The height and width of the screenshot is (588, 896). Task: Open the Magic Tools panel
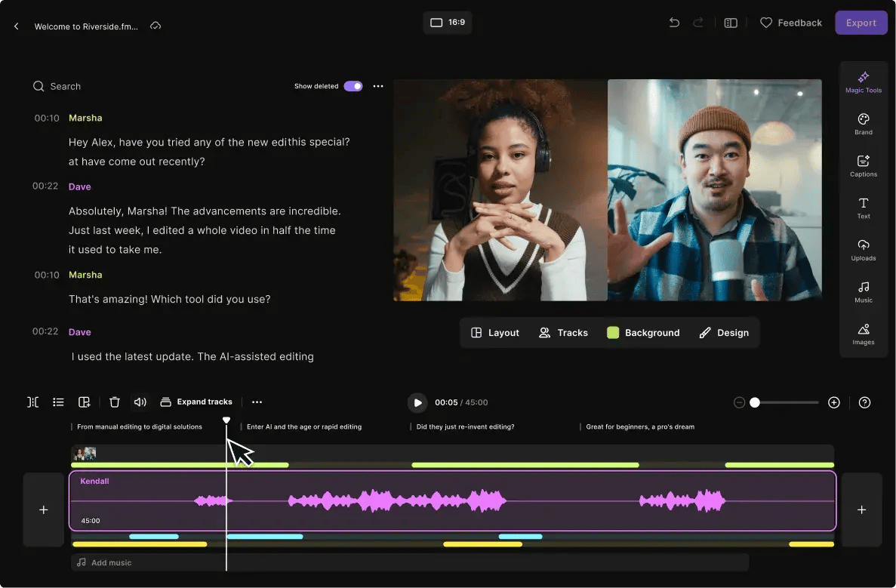(x=864, y=82)
